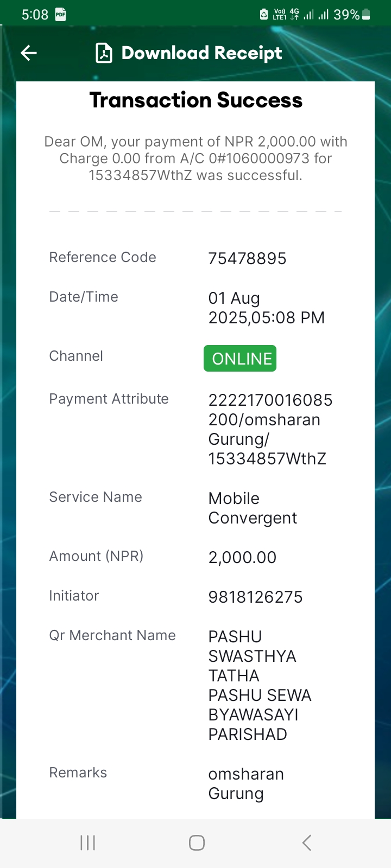
Task: Tap the Android navigation back chevron
Action: (x=306, y=843)
